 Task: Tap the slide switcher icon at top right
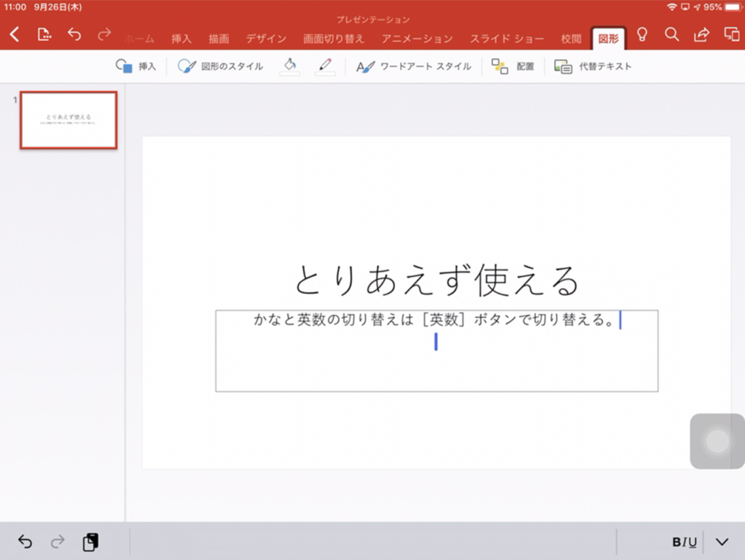[x=731, y=35]
